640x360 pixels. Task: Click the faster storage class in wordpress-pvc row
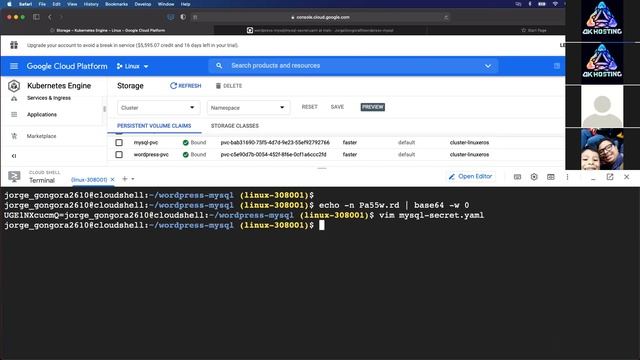pyautogui.click(x=350, y=155)
